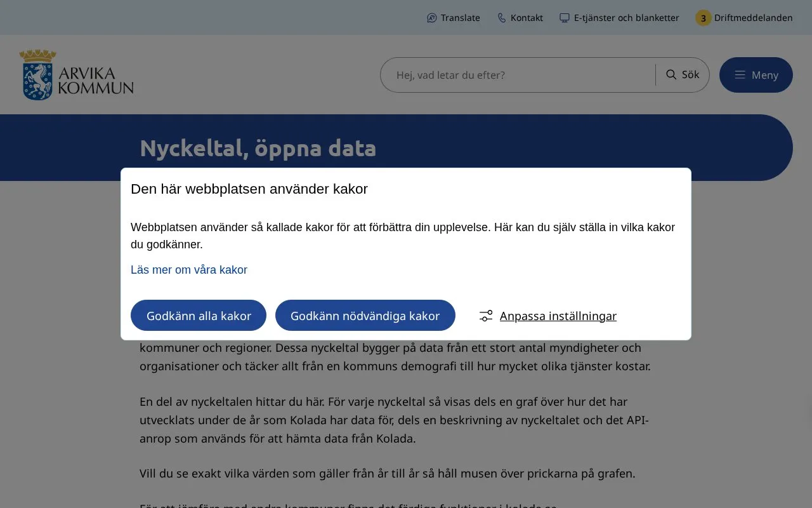Image resolution: width=812 pixels, height=508 pixels.
Task: Click the E-tjänster monitor icon
Action: click(565, 18)
